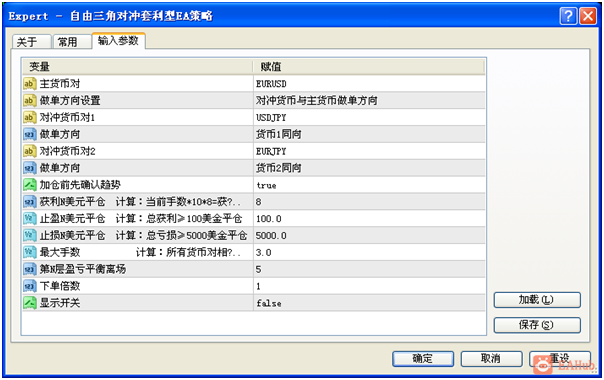Select the 3.0 value for 最大手数
Image resolution: width=604 pixels, height=380 pixels.
pos(369,252)
